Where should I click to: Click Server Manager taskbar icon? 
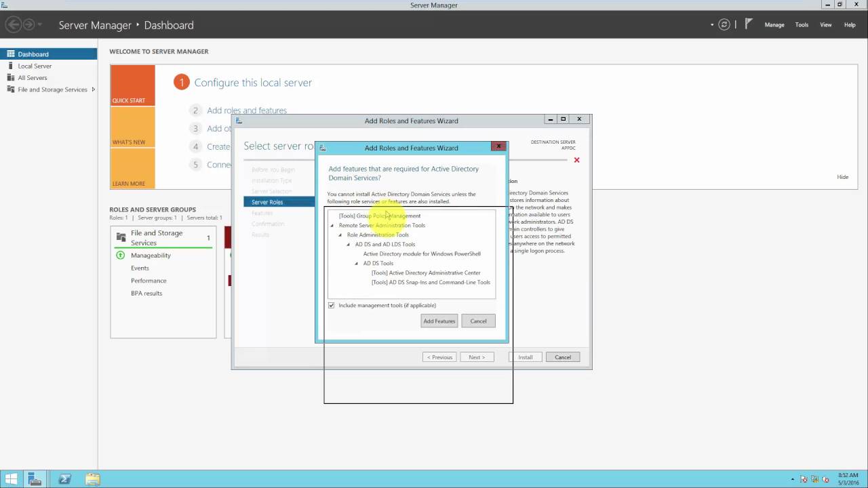35,479
